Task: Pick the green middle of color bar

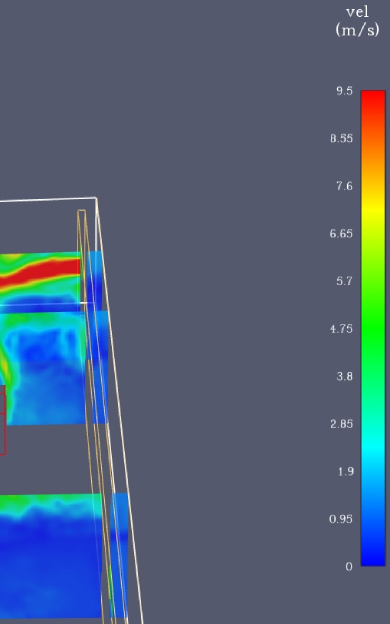Action: [x=373, y=328]
